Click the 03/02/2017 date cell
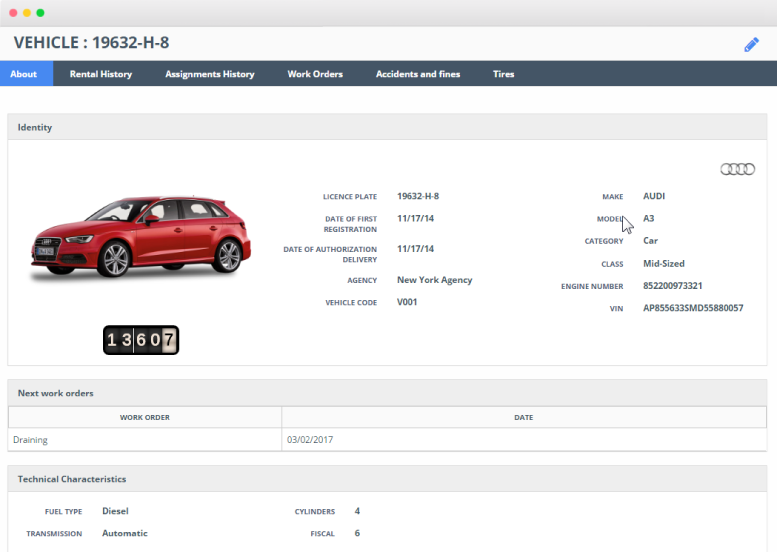Viewport: 777px width, 552px height. pyautogui.click(x=308, y=440)
